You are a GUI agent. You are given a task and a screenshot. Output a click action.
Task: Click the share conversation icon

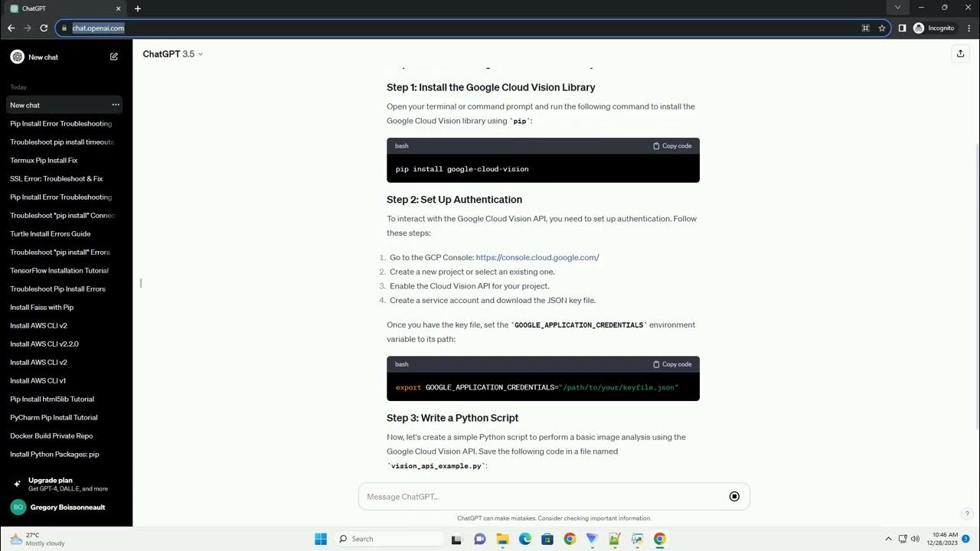(x=960, y=54)
